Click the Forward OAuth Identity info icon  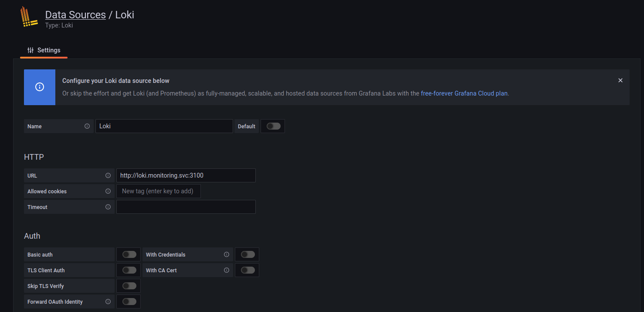coord(108,302)
